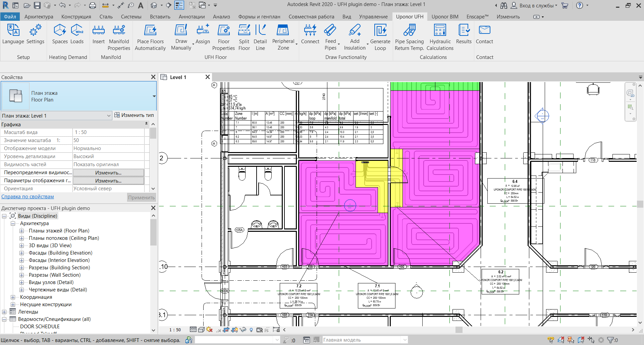Expand Планы этажей (Floor Plan) node

(21, 231)
